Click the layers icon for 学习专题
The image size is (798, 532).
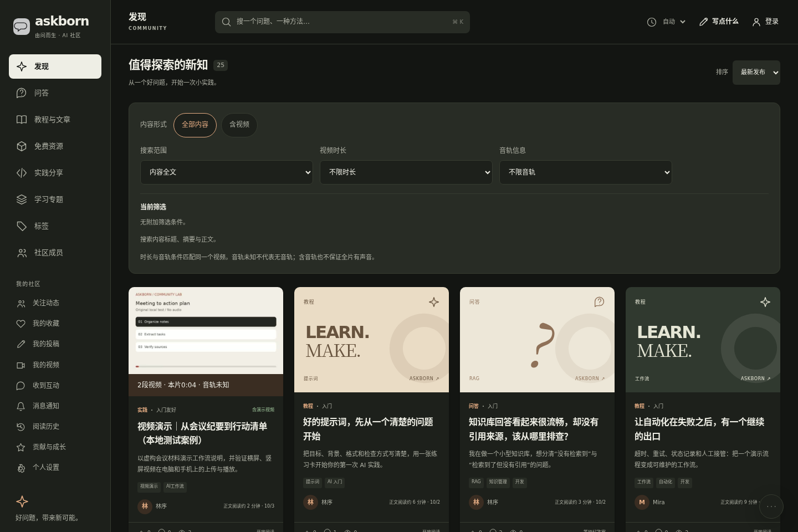[x=22, y=199]
